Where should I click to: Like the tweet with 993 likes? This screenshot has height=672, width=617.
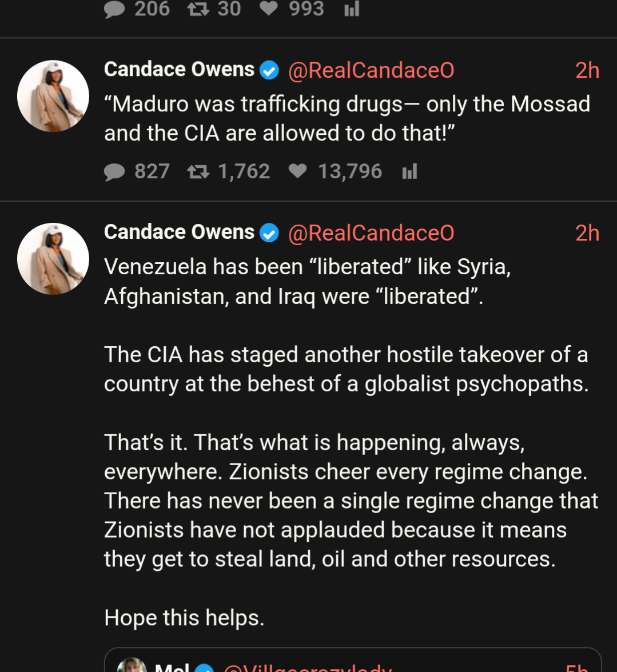[x=269, y=9]
